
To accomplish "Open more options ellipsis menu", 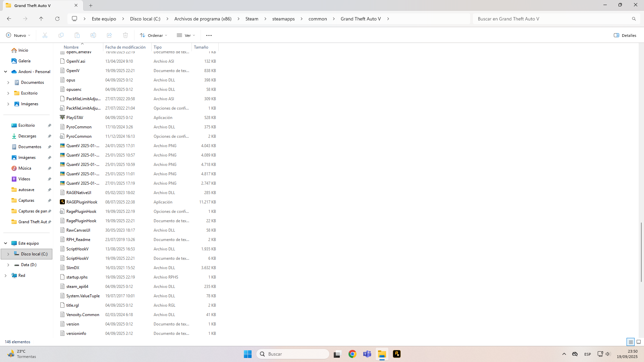I will click(209, 35).
